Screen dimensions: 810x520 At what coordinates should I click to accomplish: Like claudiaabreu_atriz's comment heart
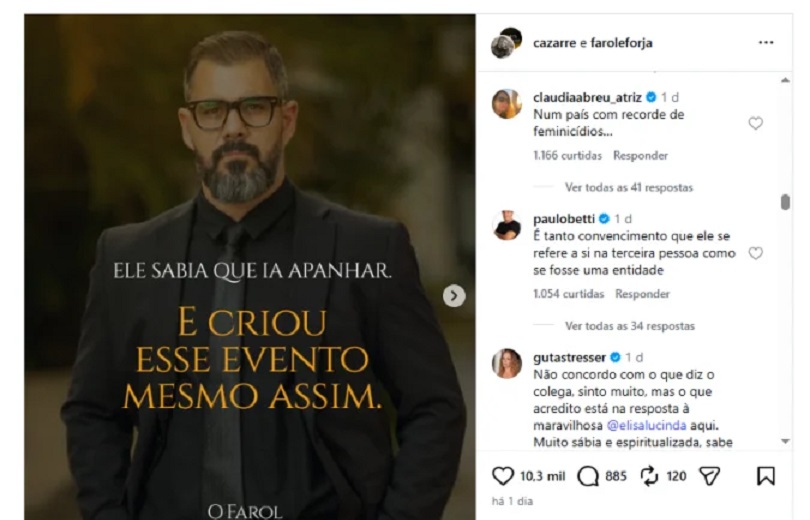[755, 123]
